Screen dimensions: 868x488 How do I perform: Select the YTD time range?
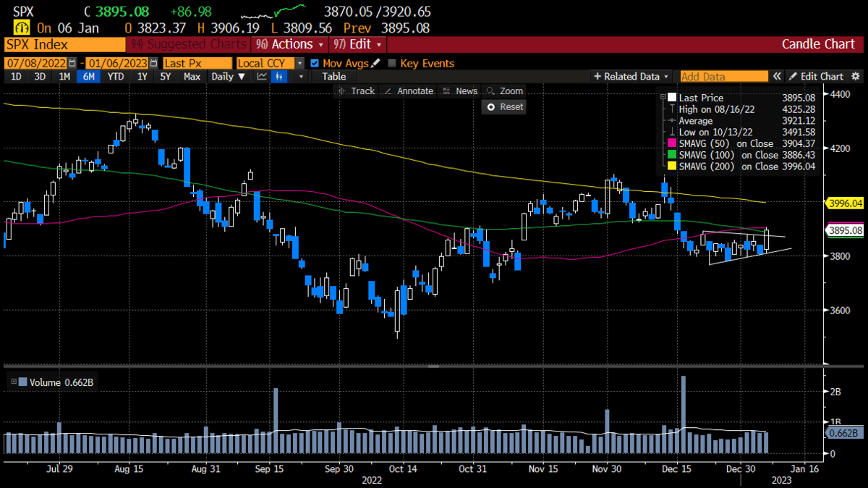[x=116, y=76]
